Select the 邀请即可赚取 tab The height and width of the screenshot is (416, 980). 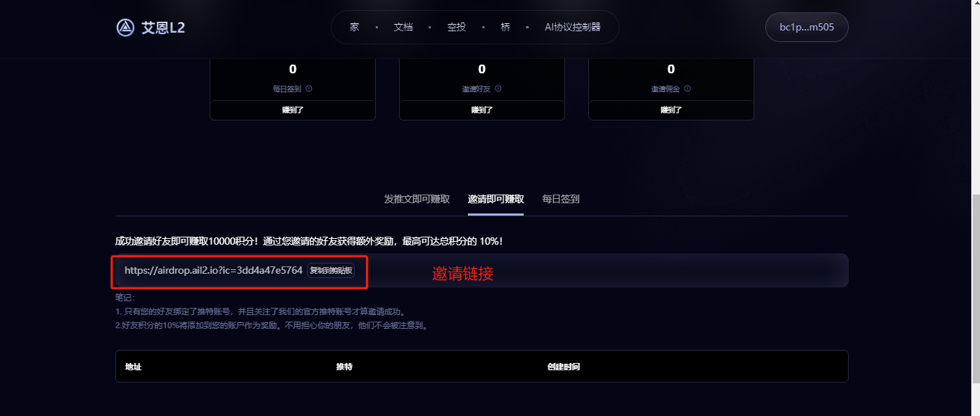[x=496, y=199]
